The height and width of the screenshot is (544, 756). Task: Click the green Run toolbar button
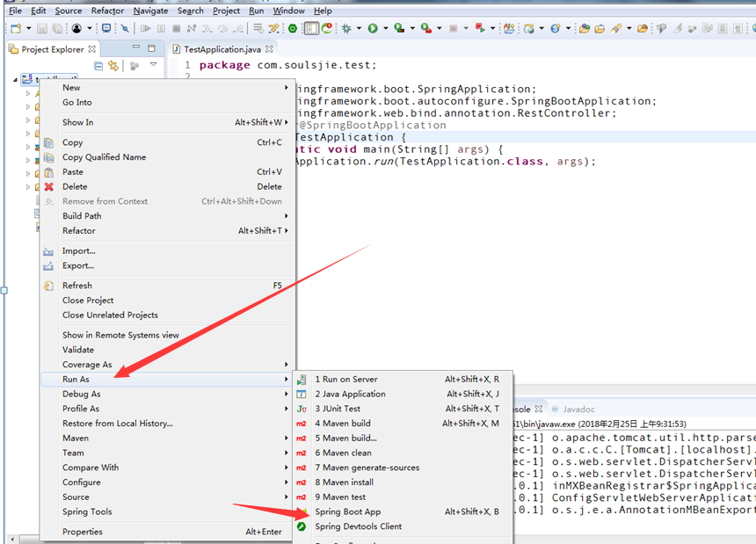(x=373, y=29)
